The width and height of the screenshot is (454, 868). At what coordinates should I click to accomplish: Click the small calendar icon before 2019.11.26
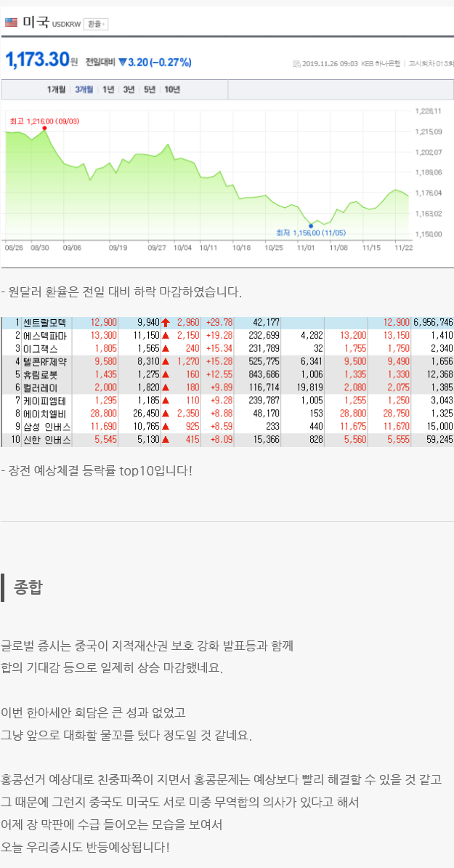(x=296, y=64)
